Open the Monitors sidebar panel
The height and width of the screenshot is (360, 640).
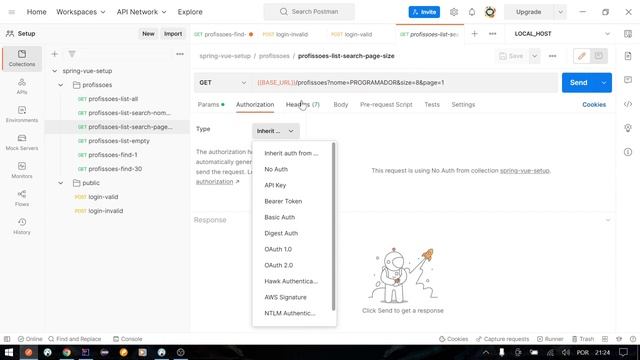(x=22, y=170)
